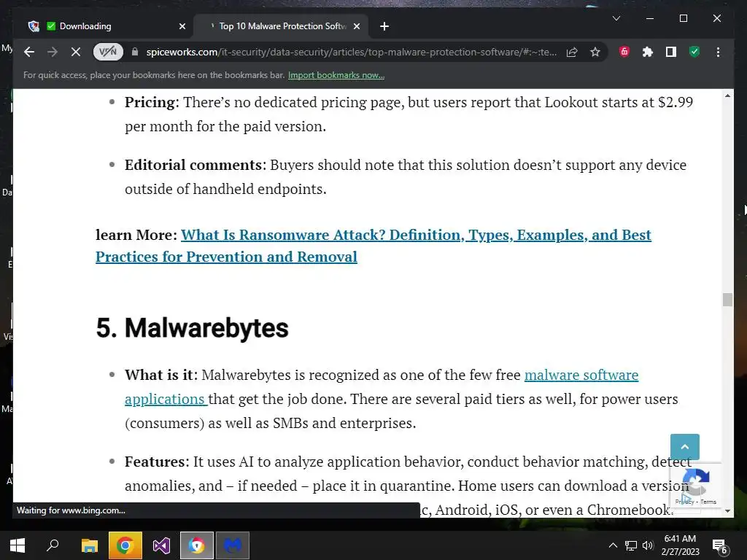Click the forward navigation arrow
The height and width of the screenshot is (560, 747).
53,52
